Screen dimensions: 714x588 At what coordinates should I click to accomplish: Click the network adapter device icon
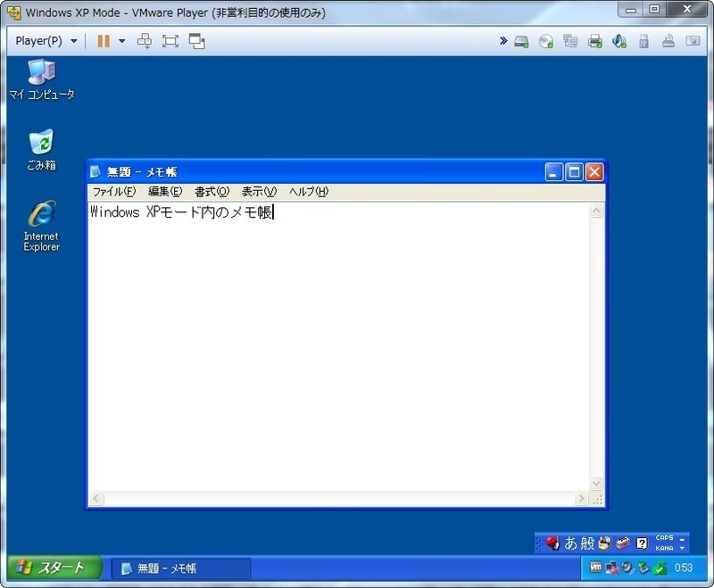pos(570,41)
